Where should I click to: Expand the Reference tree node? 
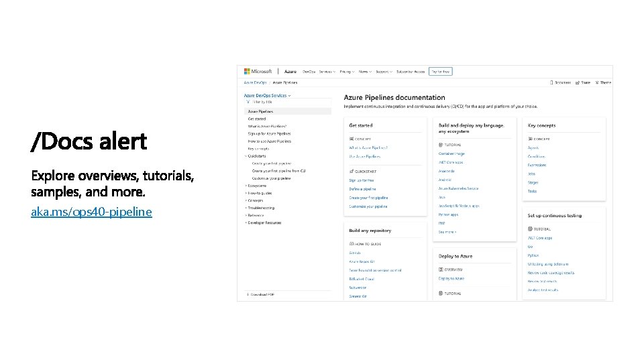(x=246, y=215)
